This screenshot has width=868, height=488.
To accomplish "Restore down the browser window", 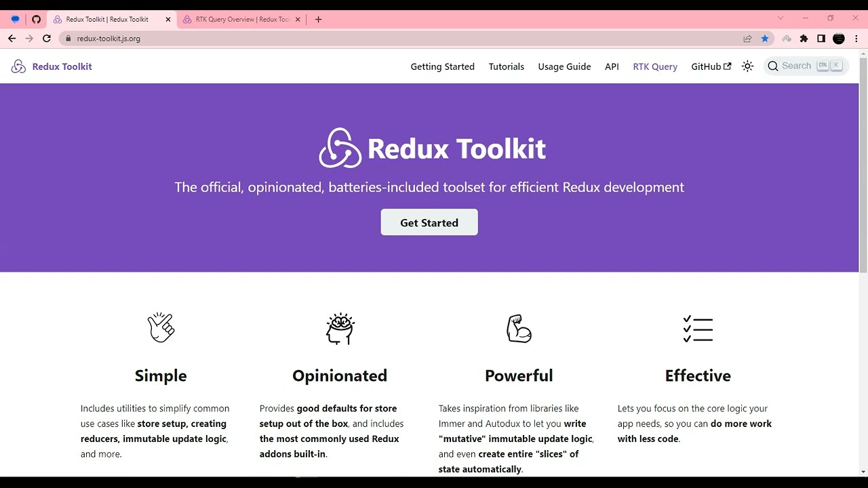I will 831,18.
